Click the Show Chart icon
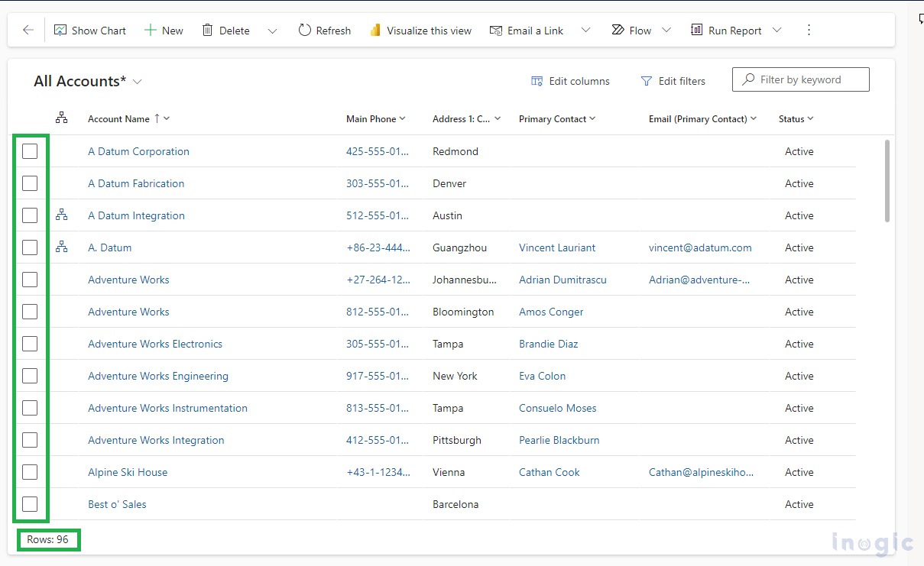Screen dimensions: 924x566 [x=60, y=31]
